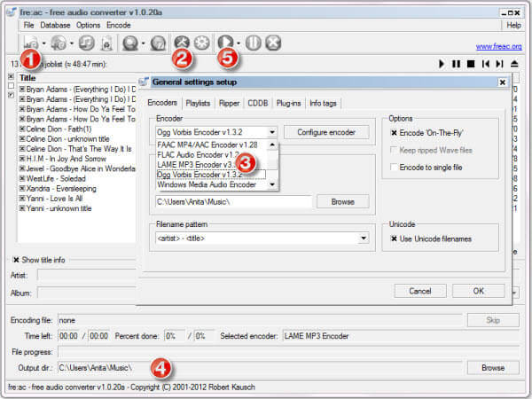Select LAME MP3 Encoder from the list

click(206, 164)
